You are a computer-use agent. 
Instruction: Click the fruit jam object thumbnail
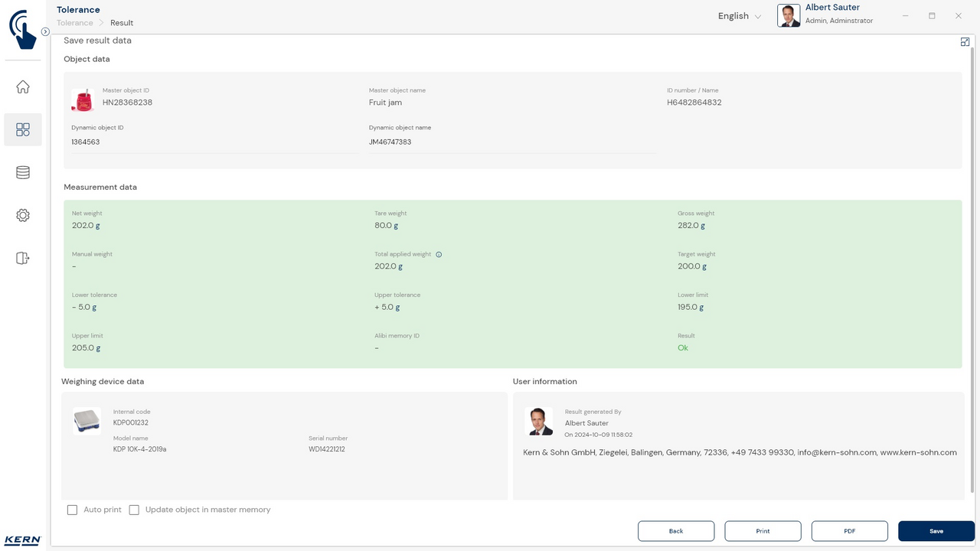[x=83, y=100]
